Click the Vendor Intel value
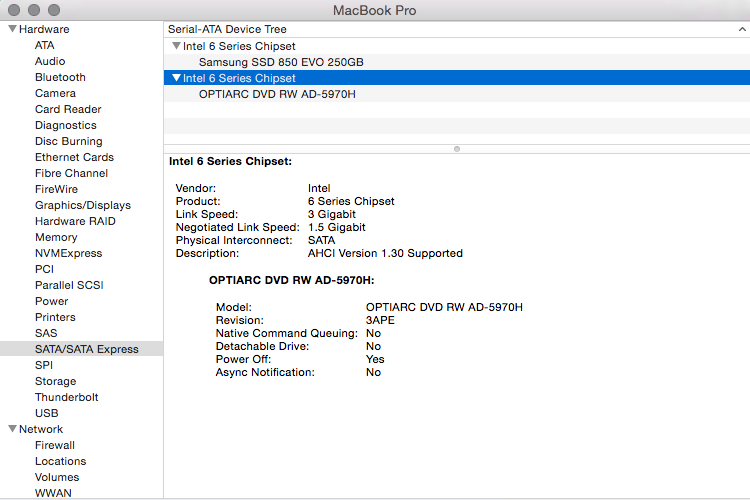This screenshot has height=500, width=750. 319,188
